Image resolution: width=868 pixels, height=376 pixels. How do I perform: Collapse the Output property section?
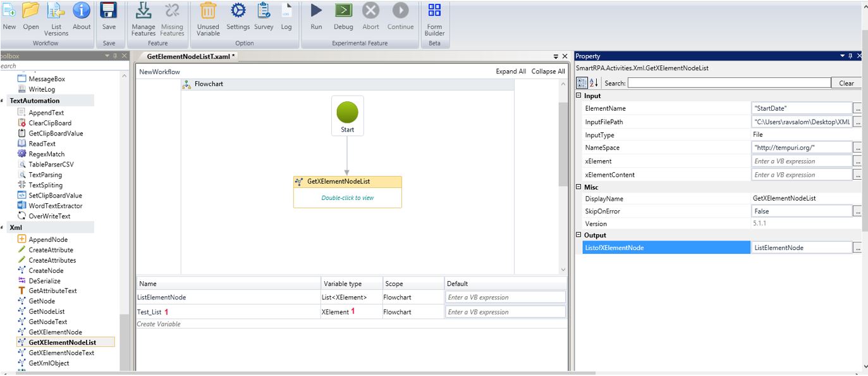(x=579, y=235)
